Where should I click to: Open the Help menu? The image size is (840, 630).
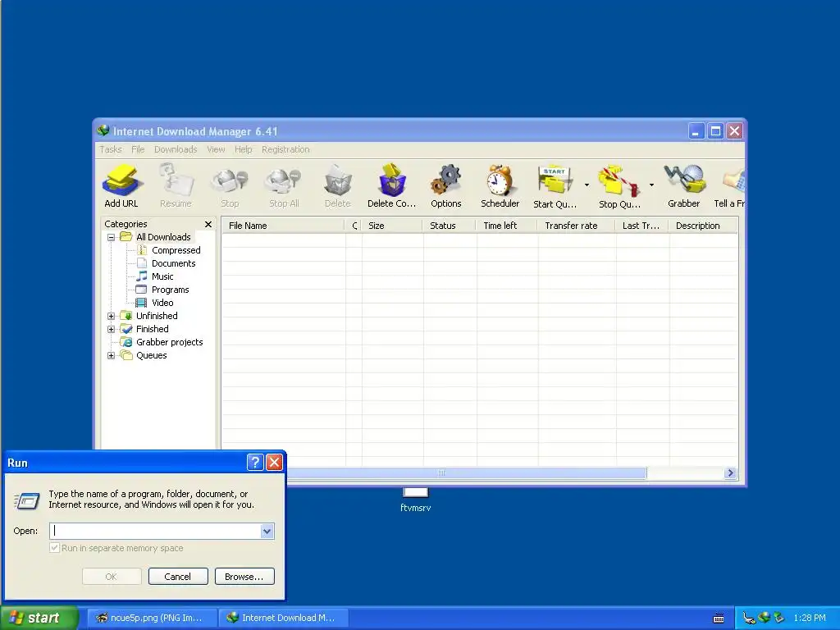243,149
